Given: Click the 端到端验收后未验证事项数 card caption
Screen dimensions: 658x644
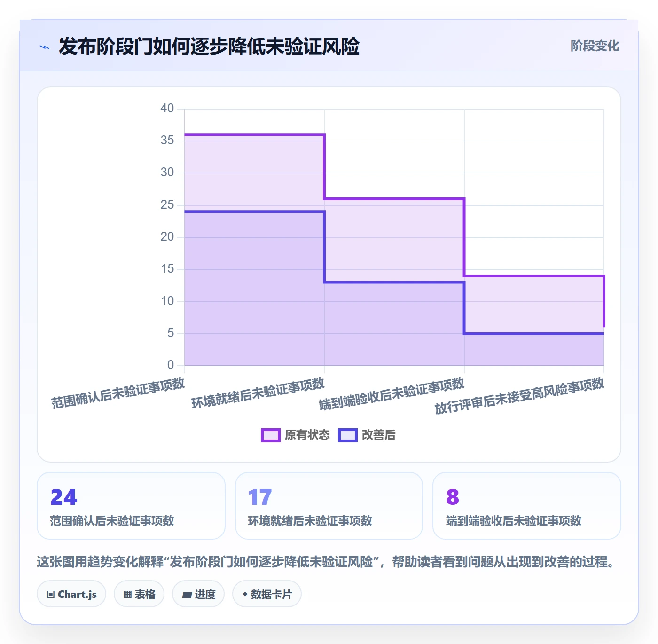Looking at the screenshot, I should coord(514,521).
